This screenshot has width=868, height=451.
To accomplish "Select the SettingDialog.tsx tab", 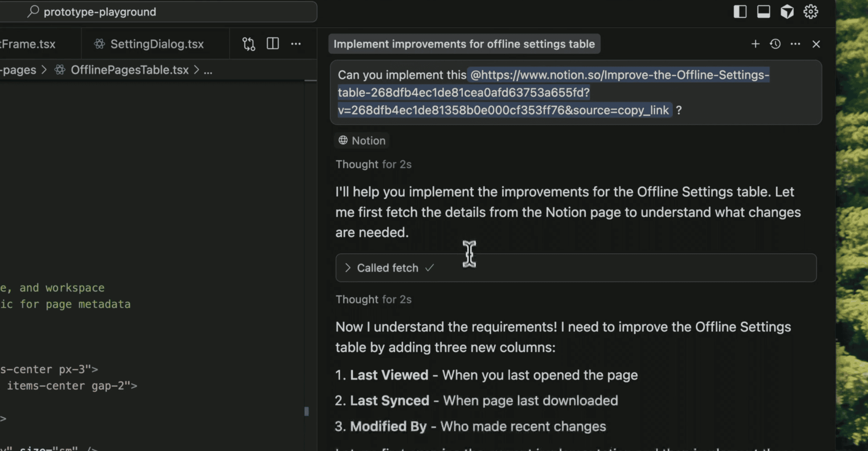I will [155, 44].
